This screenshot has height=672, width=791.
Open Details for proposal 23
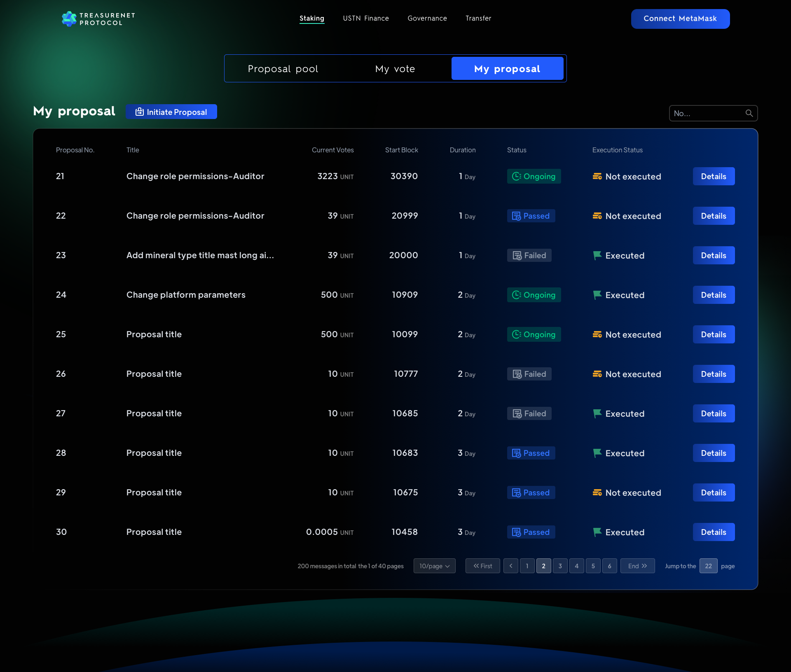[714, 255]
